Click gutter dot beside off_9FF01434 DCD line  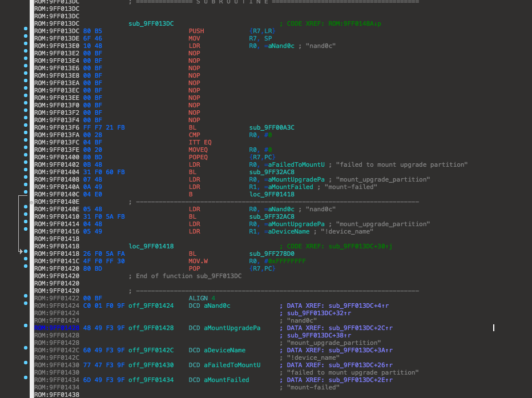click(26, 377)
